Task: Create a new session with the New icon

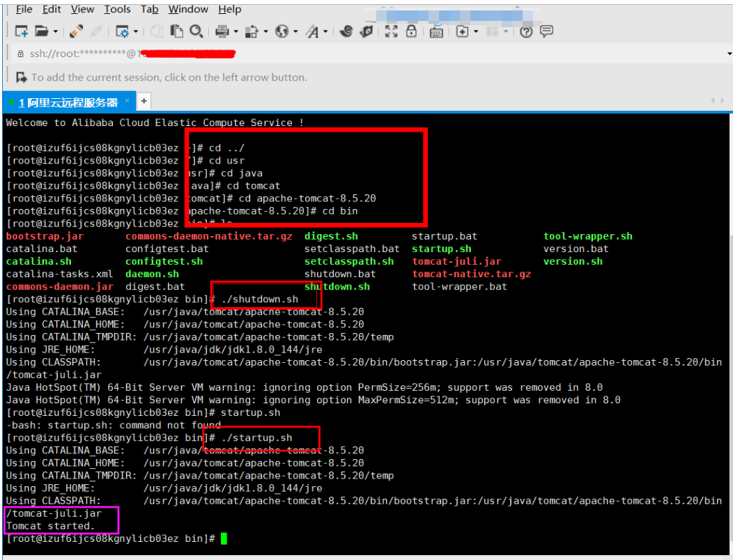Action: tap(22, 32)
